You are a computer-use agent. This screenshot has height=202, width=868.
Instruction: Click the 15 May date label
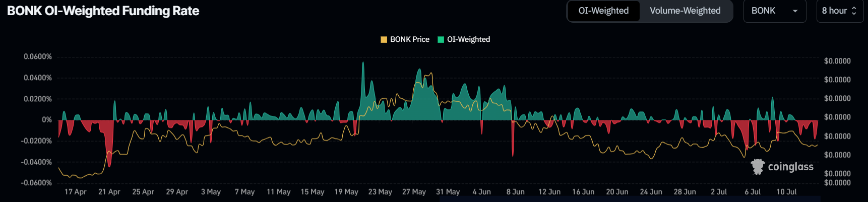click(x=313, y=192)
